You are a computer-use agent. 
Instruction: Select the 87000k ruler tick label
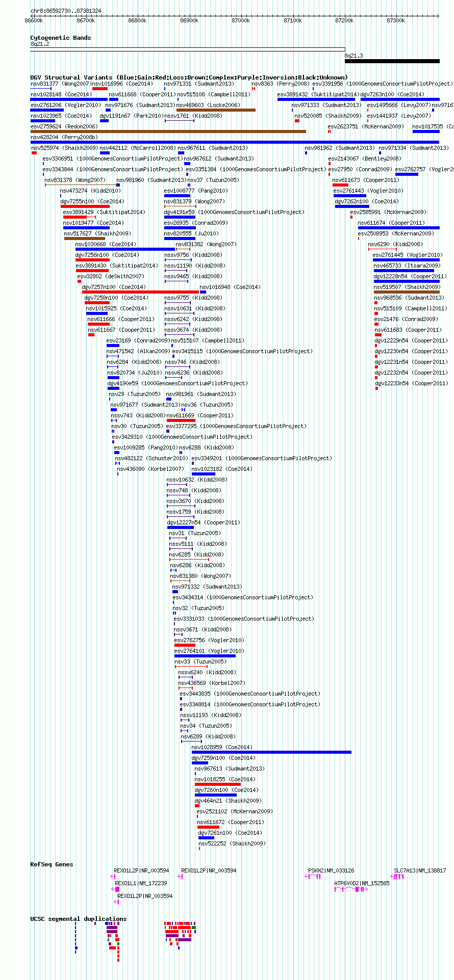241,20
